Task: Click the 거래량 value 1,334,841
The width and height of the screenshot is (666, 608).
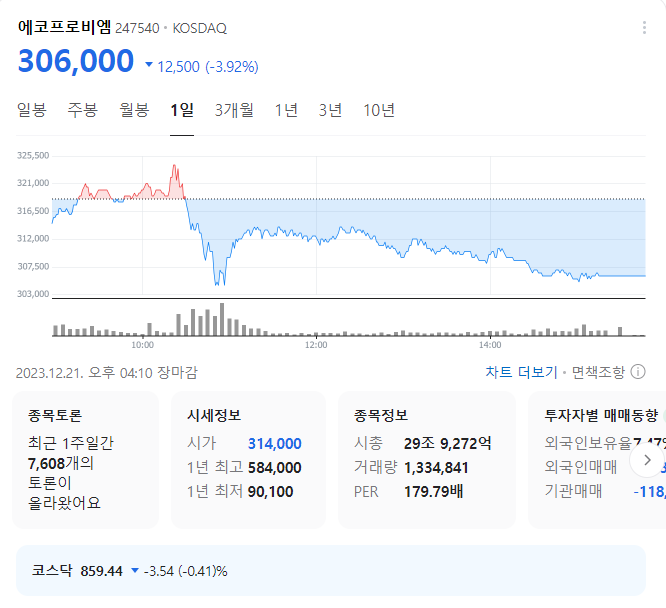Action: click(x=436, y=468)
